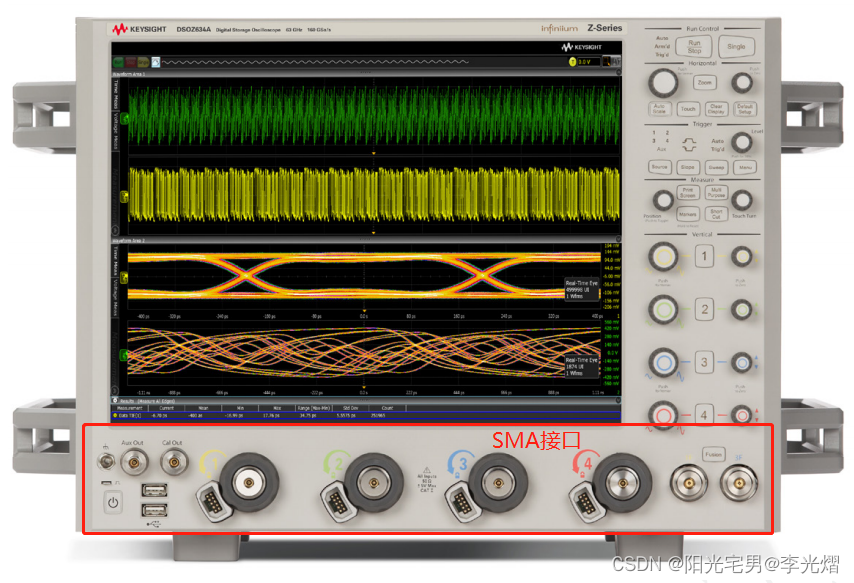Click the green Run button on screen

[x=118, y=62]
